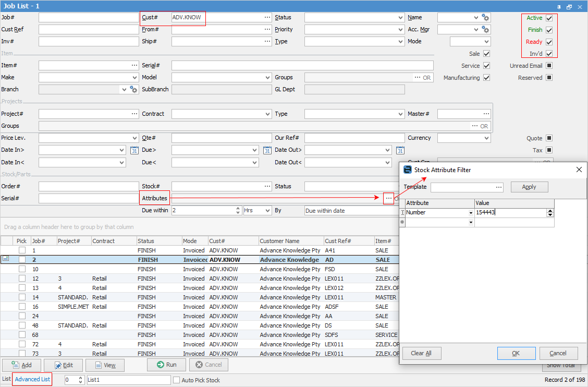Click the Template ellipsis lookup button
588x387 pixels.
(x=499, y=187)
